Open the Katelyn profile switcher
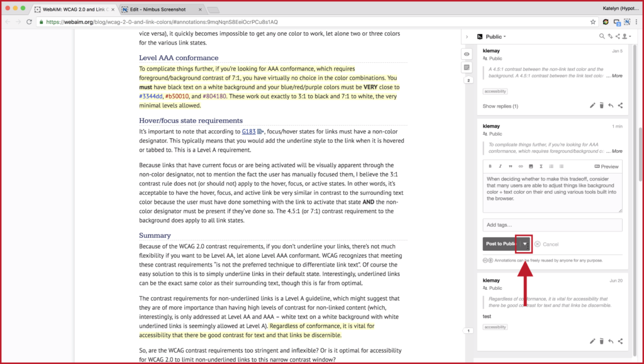644x364 pixels. [622, 8]
